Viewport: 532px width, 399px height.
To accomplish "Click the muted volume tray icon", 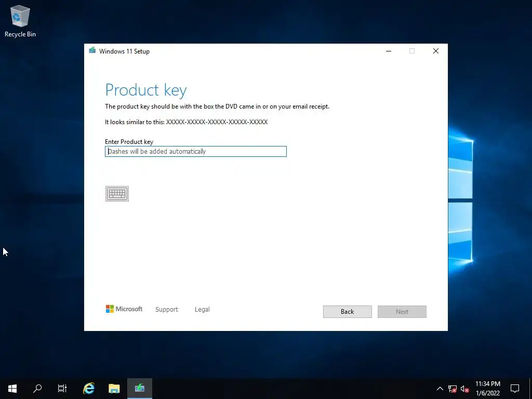I will click(465, 389).
